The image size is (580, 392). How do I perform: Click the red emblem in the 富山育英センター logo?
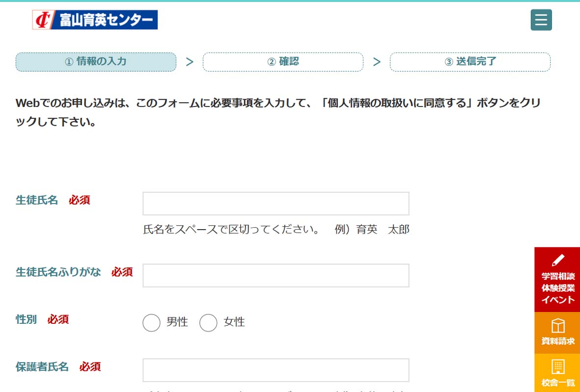coord(42,20)
